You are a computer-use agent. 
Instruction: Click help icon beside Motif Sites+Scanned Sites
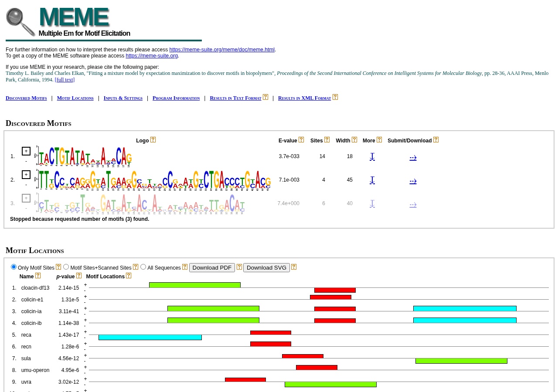[136, 267]
